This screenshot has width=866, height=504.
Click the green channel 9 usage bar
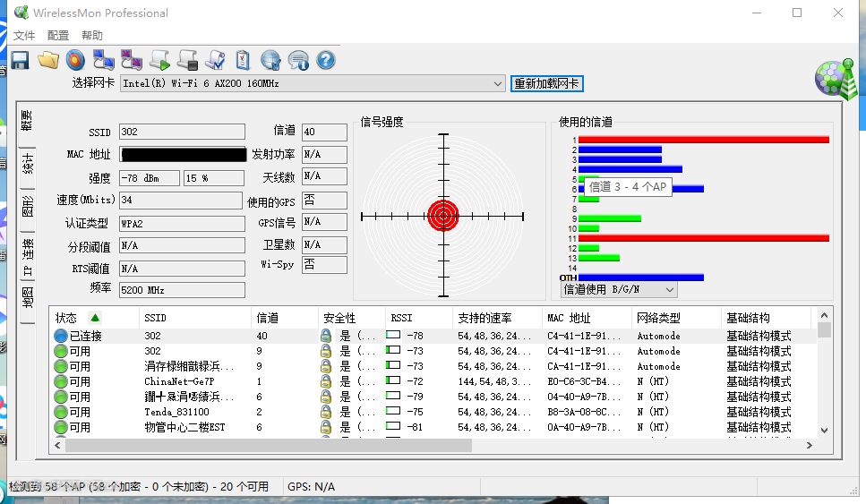pyautogui.click(x=610, y=218)
